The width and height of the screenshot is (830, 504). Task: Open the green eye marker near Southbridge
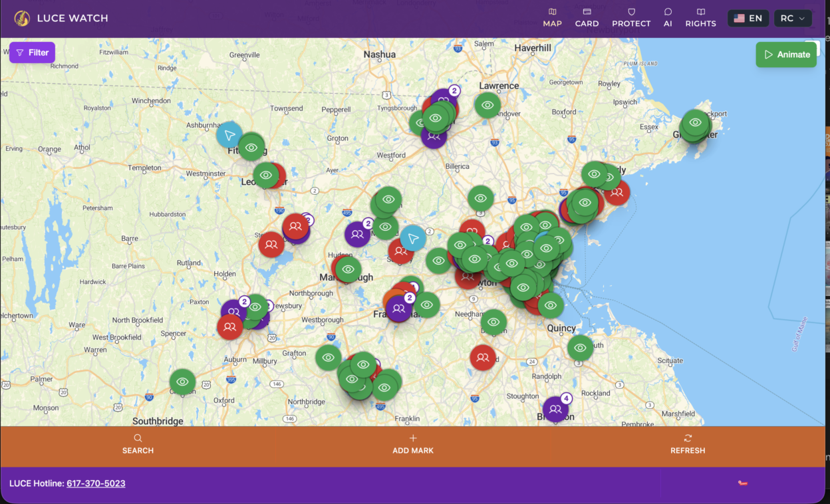[182, 382]
